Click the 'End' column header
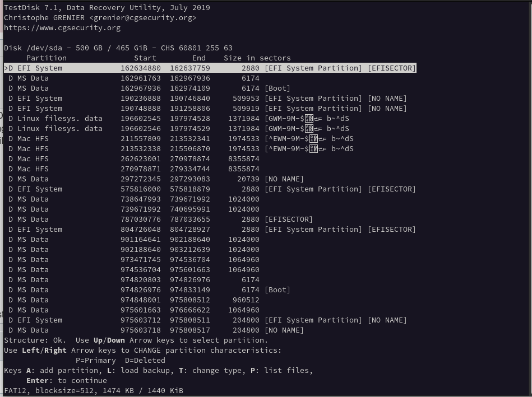 (x=199, y=58)
